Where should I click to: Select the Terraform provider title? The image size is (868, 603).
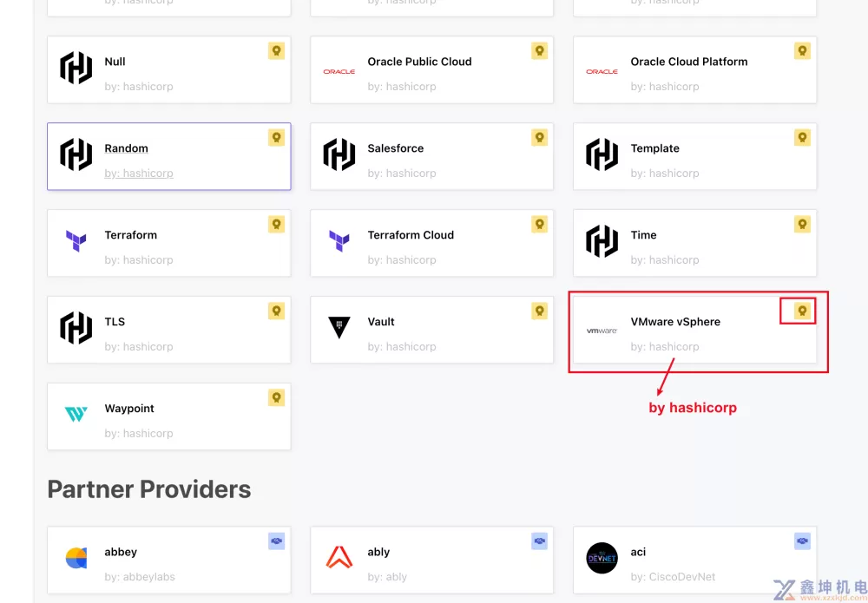click(131, 235)
